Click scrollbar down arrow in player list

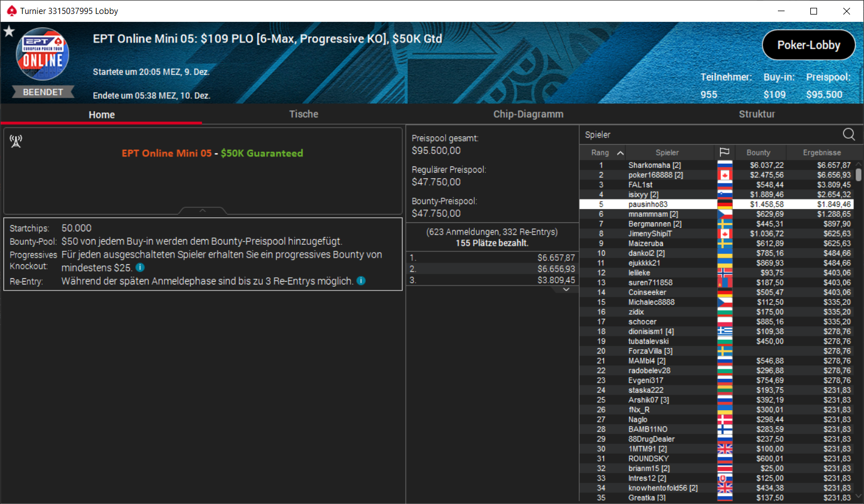click(858, 496)
